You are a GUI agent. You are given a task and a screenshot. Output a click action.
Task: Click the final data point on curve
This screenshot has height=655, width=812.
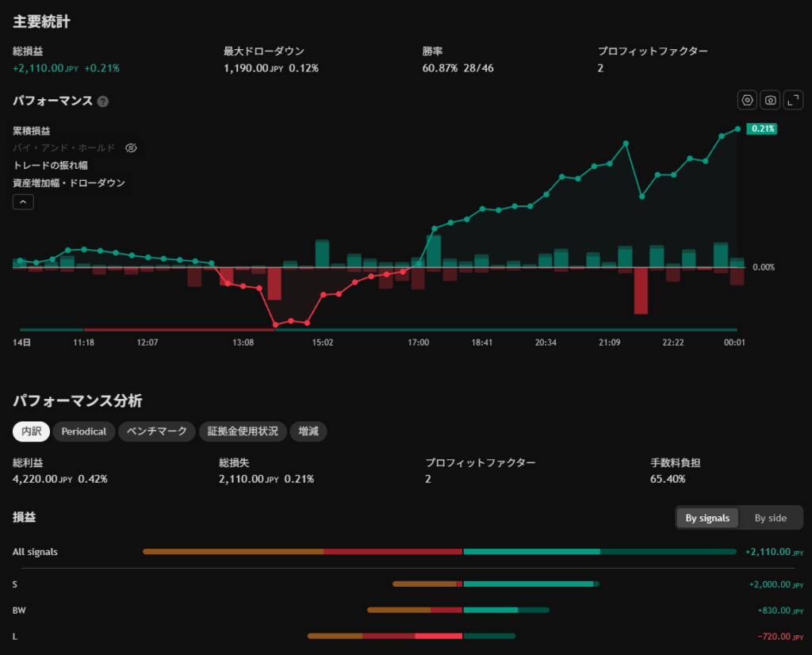pyautogui.click(x=737, y=129)
